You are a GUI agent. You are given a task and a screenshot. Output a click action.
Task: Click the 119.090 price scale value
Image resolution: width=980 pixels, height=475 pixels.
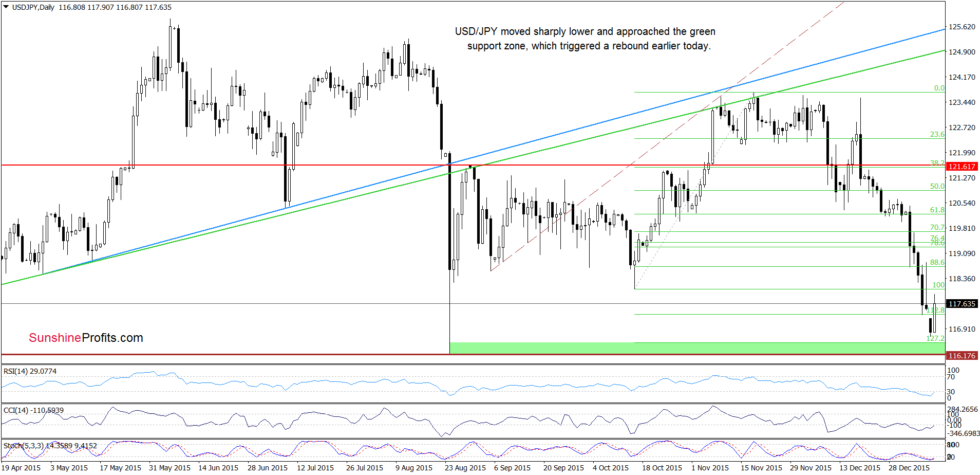tap(962, 253)
